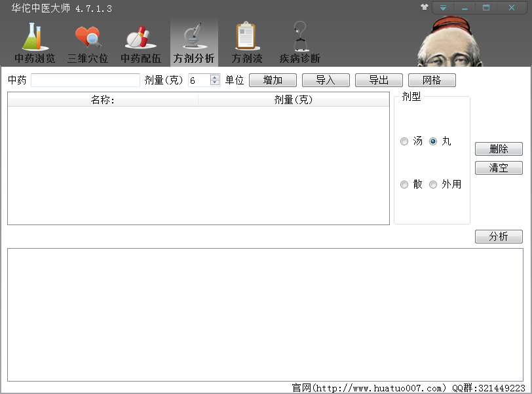
Task: Open the 疾病诊断 stethoscope icon
Action: (x=300, y=43)
